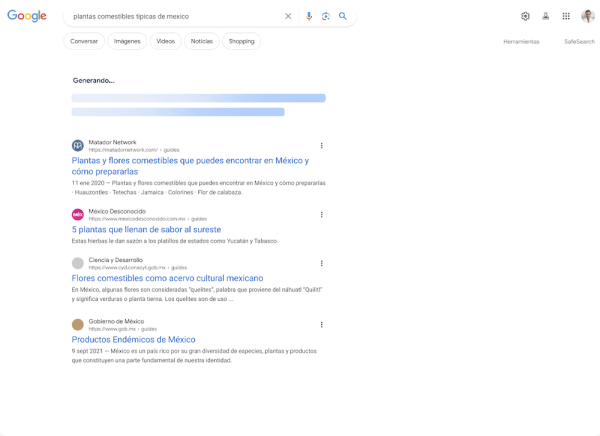Expand options for México Desconocido result
600x436 pixels.
[321, 214]
